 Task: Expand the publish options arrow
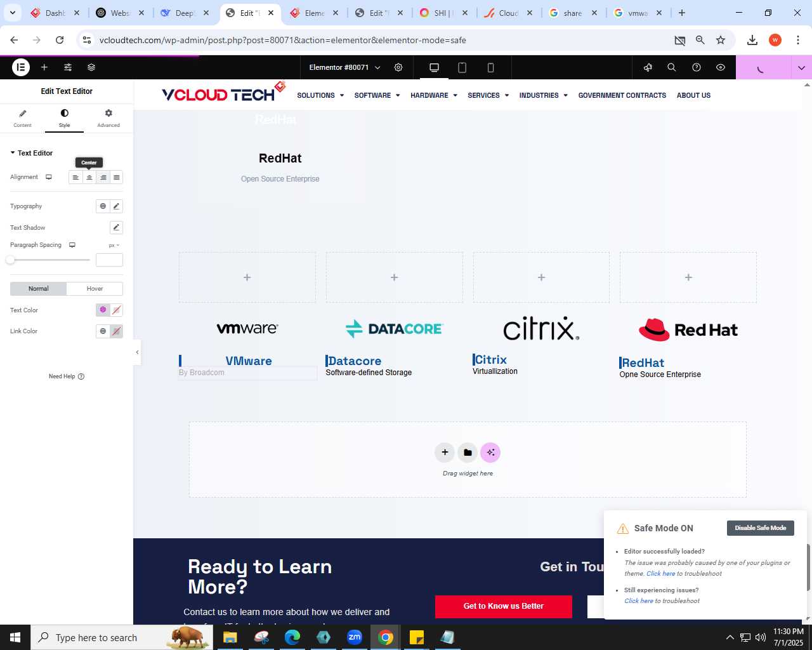point(801,67)
